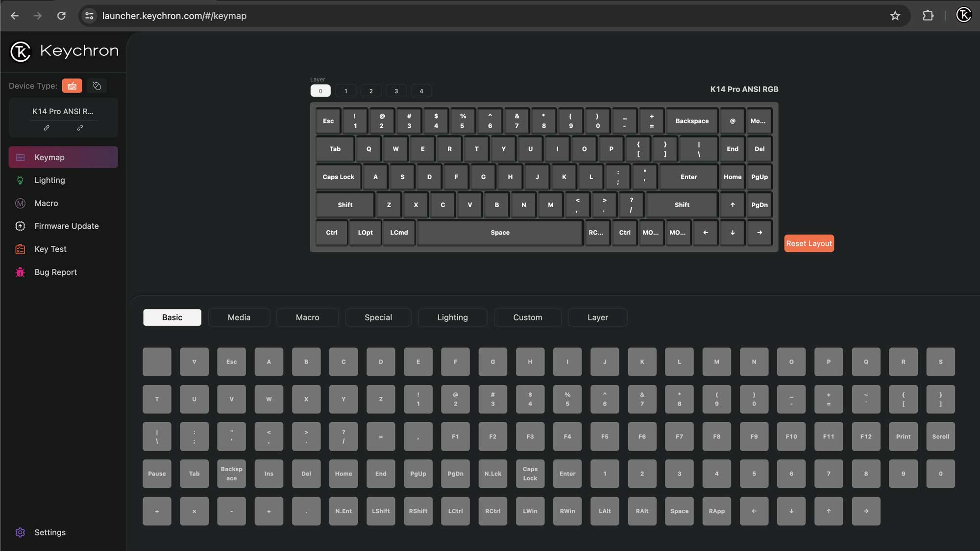Click the Lighting sidebar icon
980x551 pixels.
pos(20,180)
